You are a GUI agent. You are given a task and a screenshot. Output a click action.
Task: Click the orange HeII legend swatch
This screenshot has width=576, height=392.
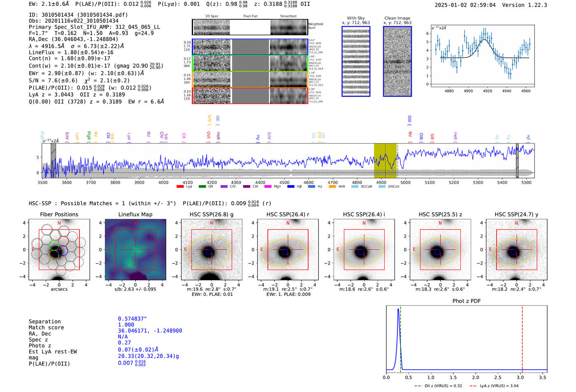(332, 187)
